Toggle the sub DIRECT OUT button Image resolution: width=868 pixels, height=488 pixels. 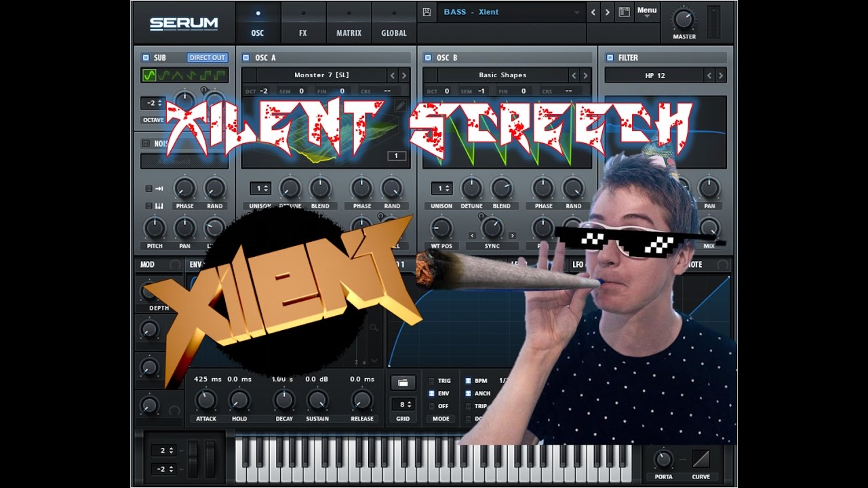[x=208, y=58]
